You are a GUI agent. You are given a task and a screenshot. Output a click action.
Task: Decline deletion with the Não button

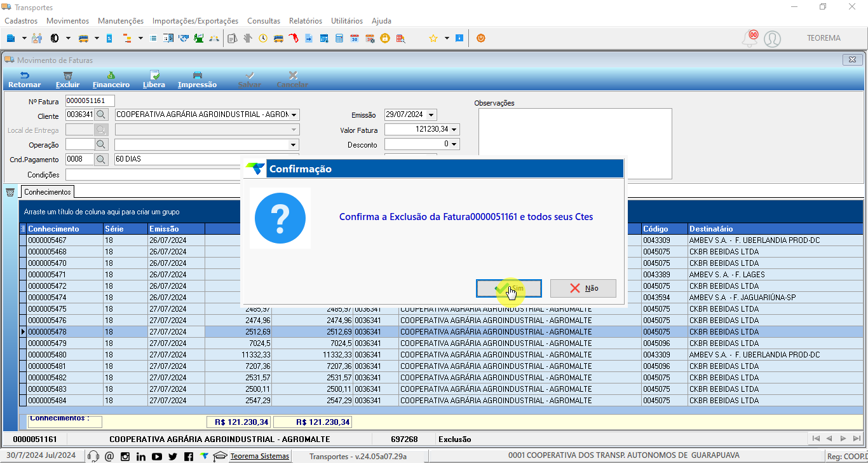pos(583,288)
